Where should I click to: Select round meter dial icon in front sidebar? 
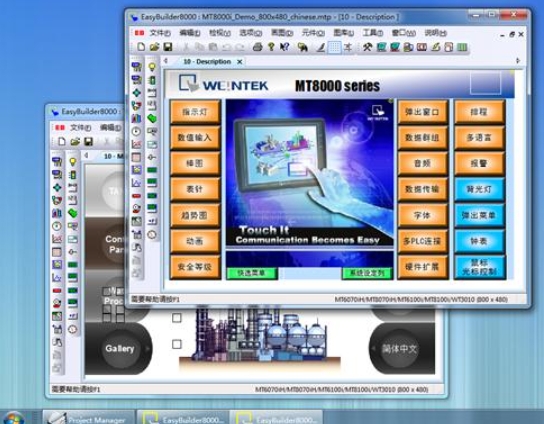pos(136,131)
